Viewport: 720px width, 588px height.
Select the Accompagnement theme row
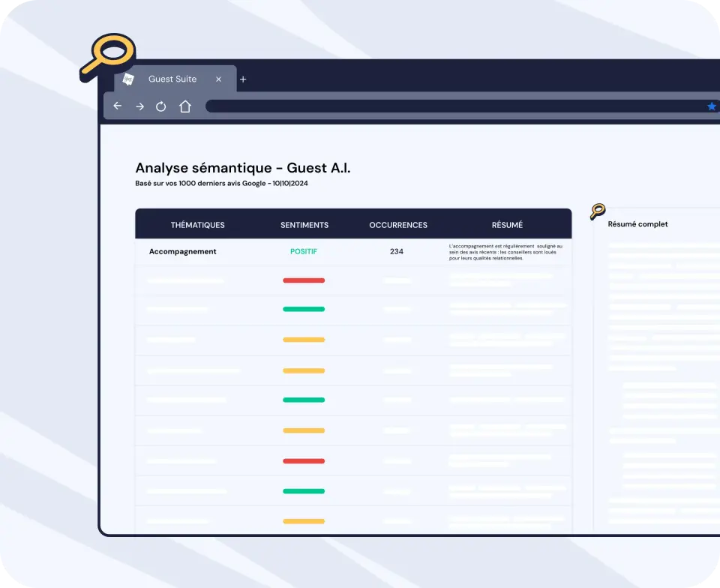pos(353,251)
